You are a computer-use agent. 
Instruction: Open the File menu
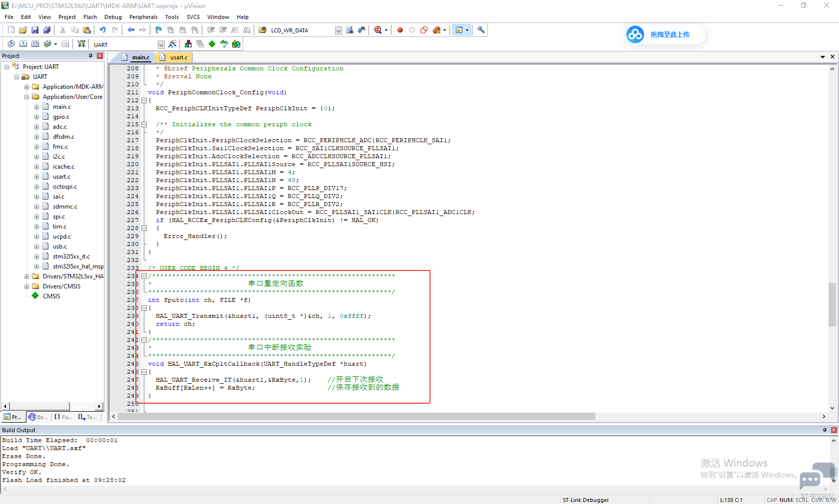[9, 17]
